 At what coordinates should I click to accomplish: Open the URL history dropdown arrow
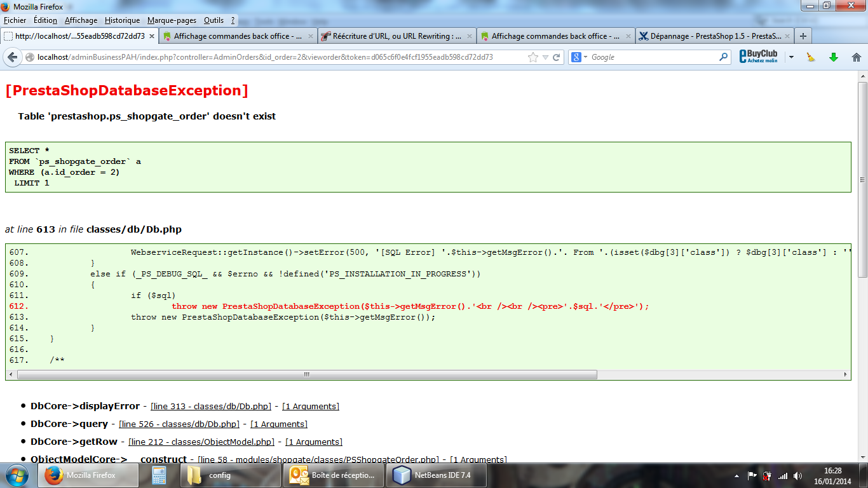tap(545, 57)
